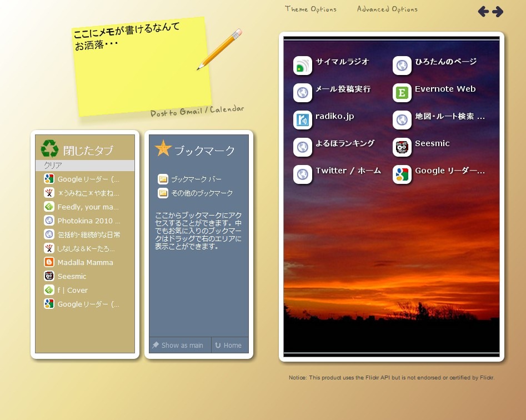This screenshot has height=420, width=526.
Task: Click the Seesmic raccoon icon in main panel
Action: point(402,147)
